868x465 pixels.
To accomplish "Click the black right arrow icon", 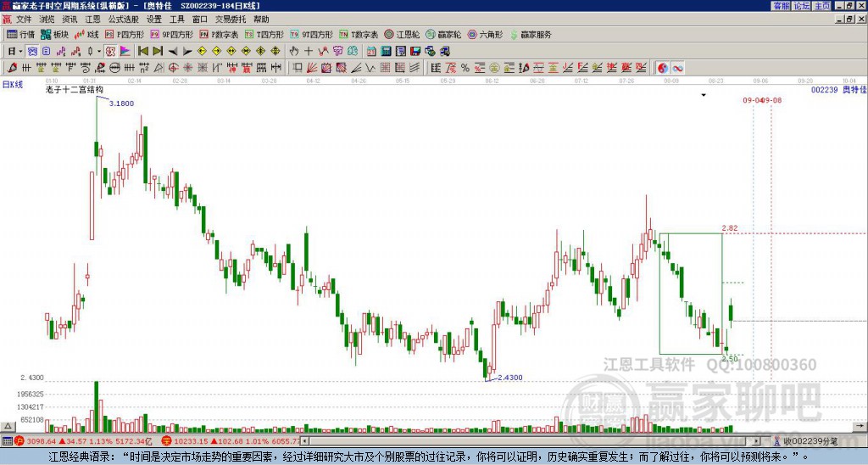I will pos(187,52).
